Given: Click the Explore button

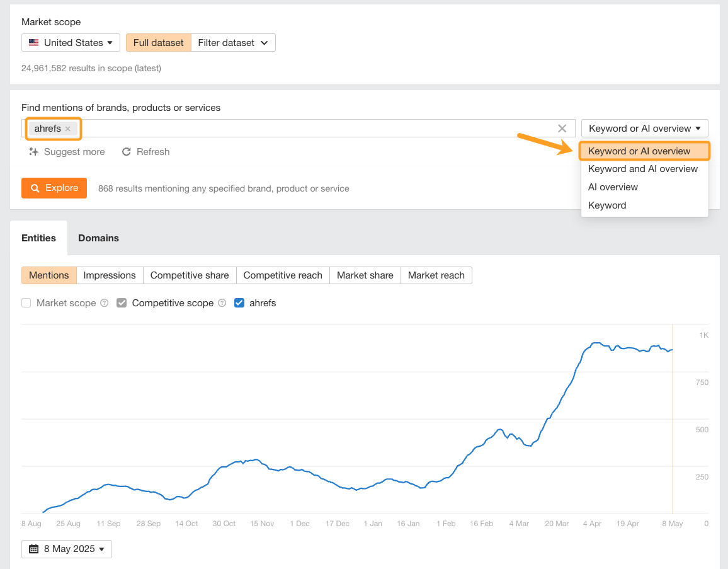Looking at the screenshot, I should tap(54, 188).
